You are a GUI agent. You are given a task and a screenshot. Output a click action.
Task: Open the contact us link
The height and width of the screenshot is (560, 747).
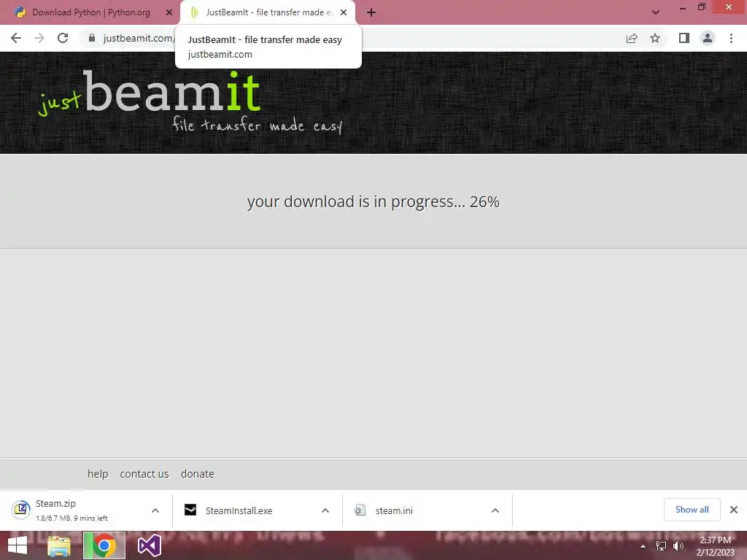[144, 474]
